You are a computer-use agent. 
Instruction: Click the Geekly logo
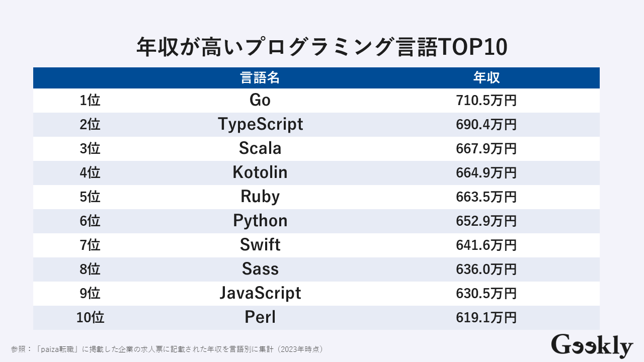tap(592, 346)
